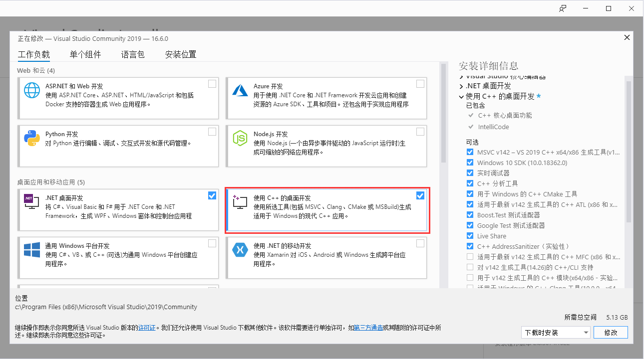
Task: Uncheck Google Test 测试适配器 option
Action: click(x=470, y=225)
